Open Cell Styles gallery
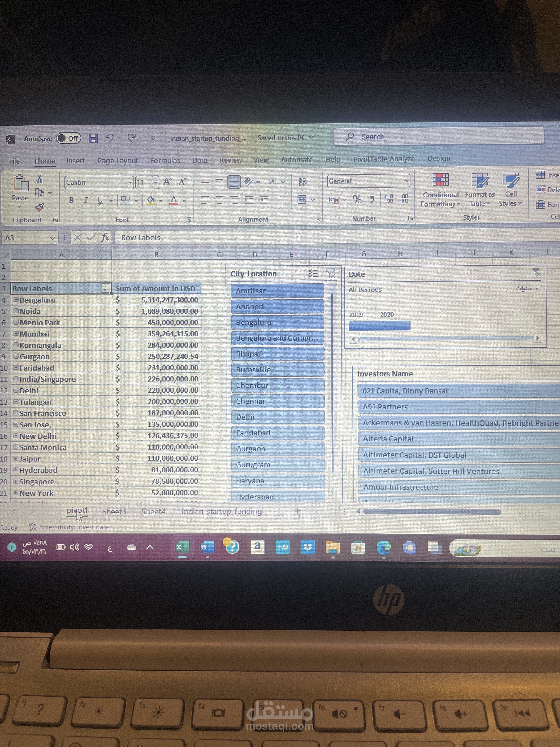This screenshot has width=560, height=747. click(511, 189)
